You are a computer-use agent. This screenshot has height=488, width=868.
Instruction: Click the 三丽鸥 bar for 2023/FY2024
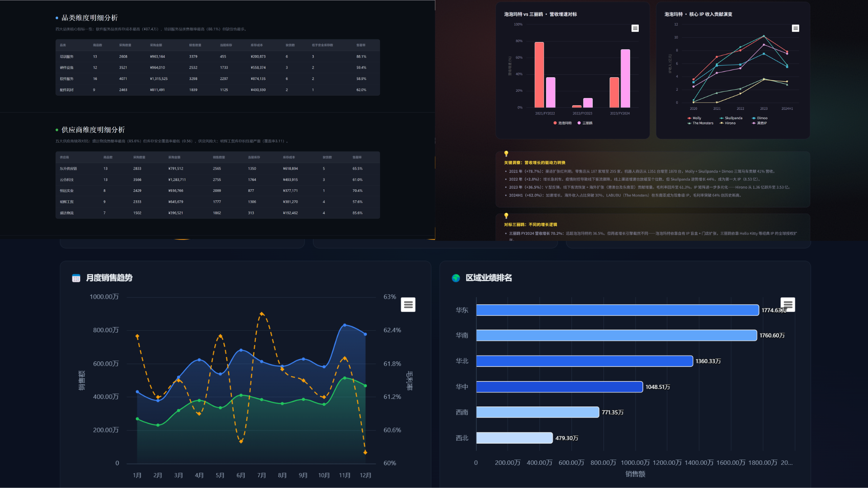point(625,79)
